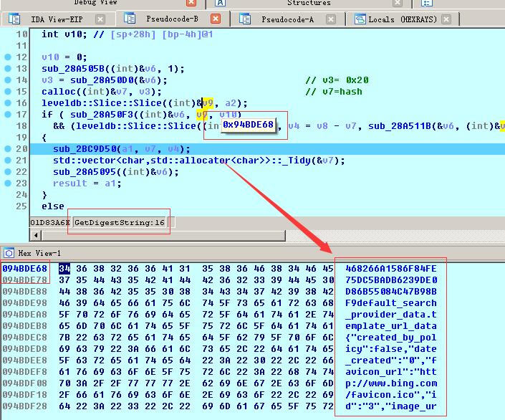This screenshot has width=505, height=420.
Task: Open the Locals (HEXRAYS) tab
Action: point(403,19)
